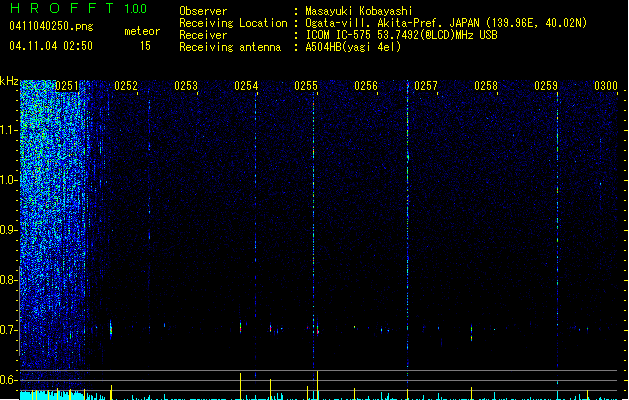Click the ICOM IC-575 receiver text
Image resolution: width=629 pixels, height=400 pixels.
tap(402, 35)
